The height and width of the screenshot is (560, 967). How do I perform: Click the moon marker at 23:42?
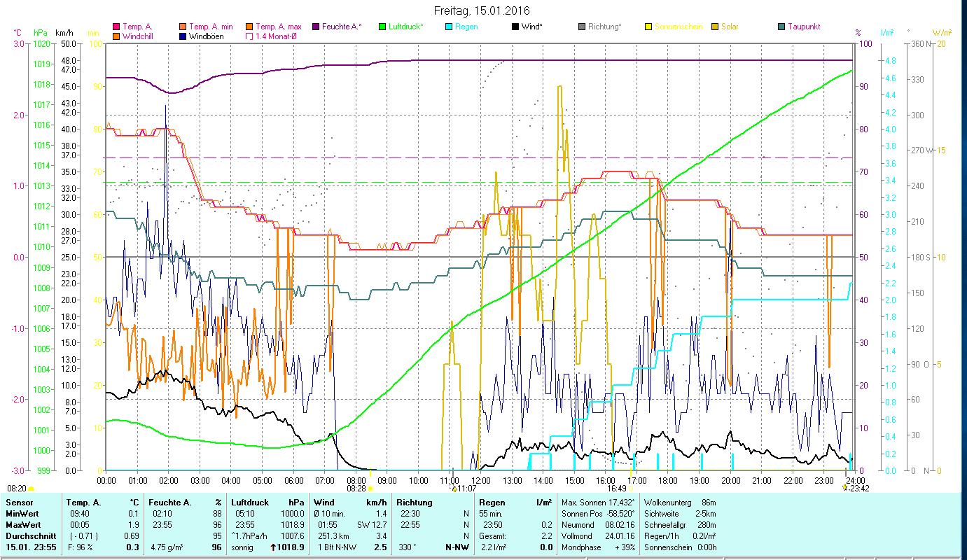pos(844,489)
